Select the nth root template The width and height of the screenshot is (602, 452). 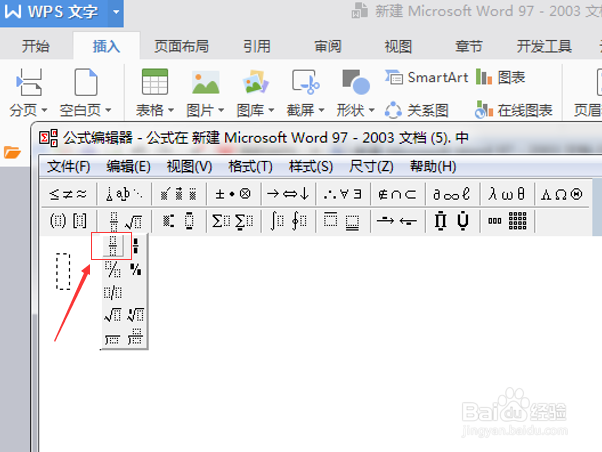136,315
